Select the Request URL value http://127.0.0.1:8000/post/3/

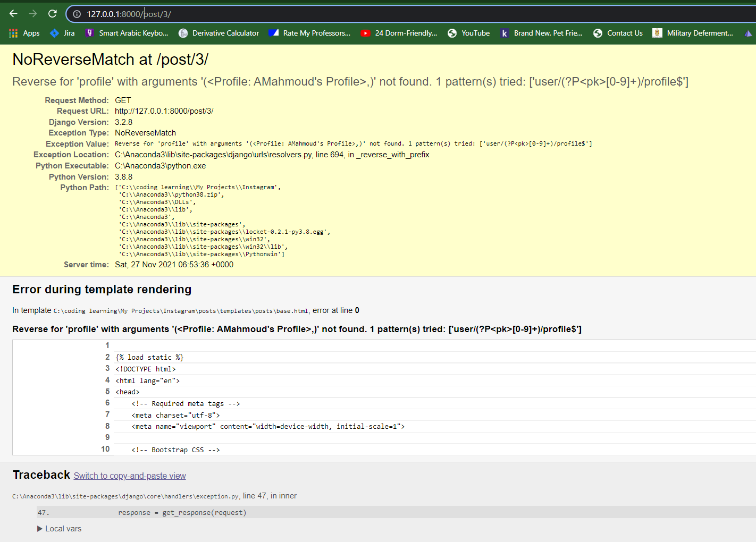(164, 111)
